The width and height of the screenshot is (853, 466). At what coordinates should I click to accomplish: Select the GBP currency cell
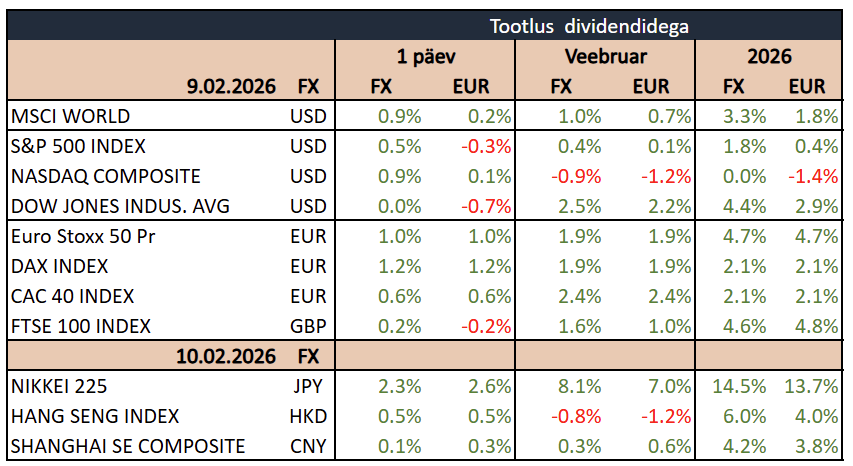pos(307,327)
